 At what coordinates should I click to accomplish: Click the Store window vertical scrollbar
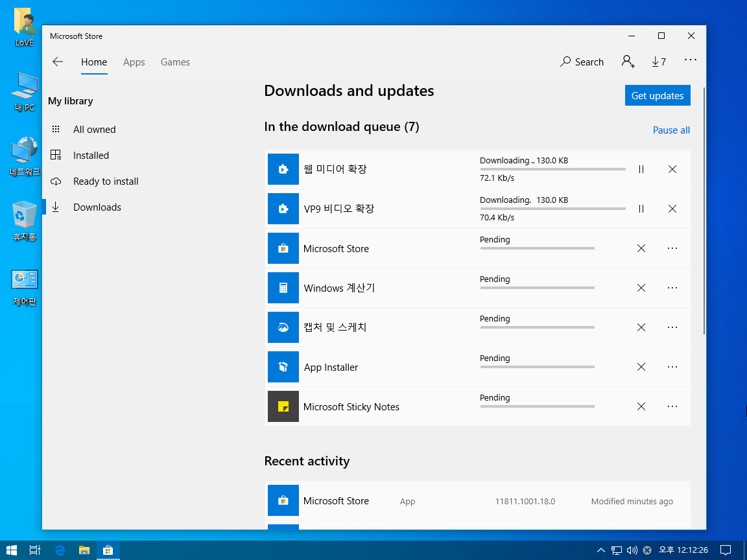[x=704, y=209]
